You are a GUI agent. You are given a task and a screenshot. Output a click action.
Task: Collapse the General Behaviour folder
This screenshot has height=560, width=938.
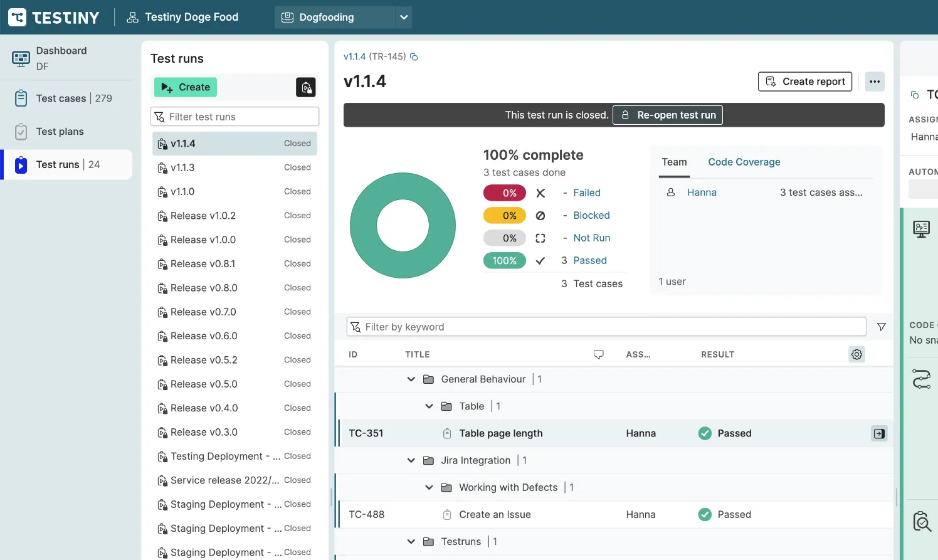click(x=411, y=379)
